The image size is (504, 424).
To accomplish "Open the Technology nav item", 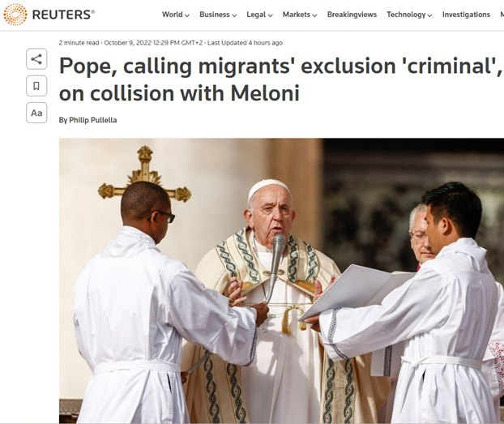I will coord(406,15).
